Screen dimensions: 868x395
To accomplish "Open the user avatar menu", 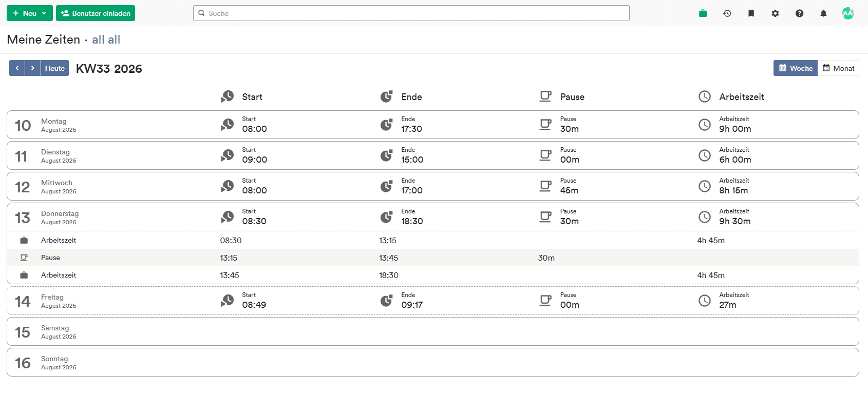I will tap(848, 13).
